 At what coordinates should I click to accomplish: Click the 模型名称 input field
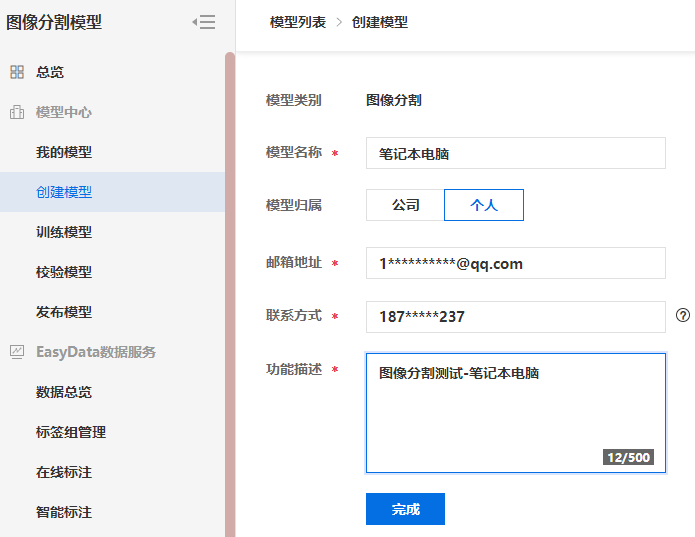pyautogui.click(x=515, y=153)
